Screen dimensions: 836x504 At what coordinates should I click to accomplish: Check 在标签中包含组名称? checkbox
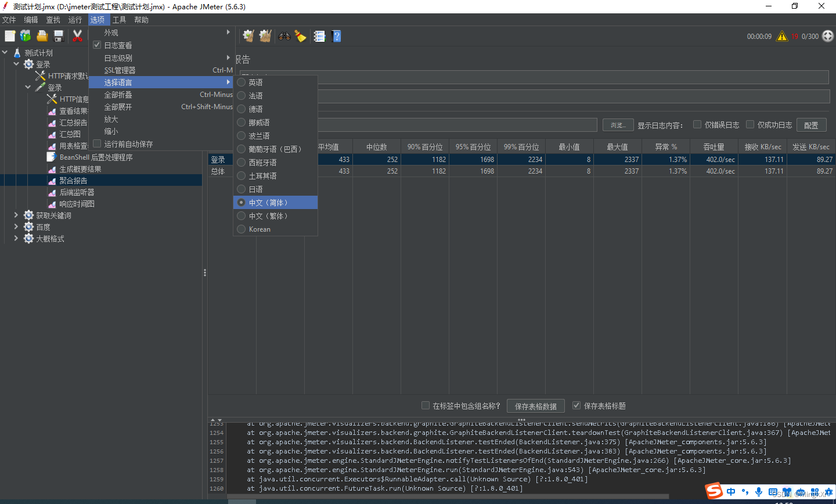coord(426,405)
